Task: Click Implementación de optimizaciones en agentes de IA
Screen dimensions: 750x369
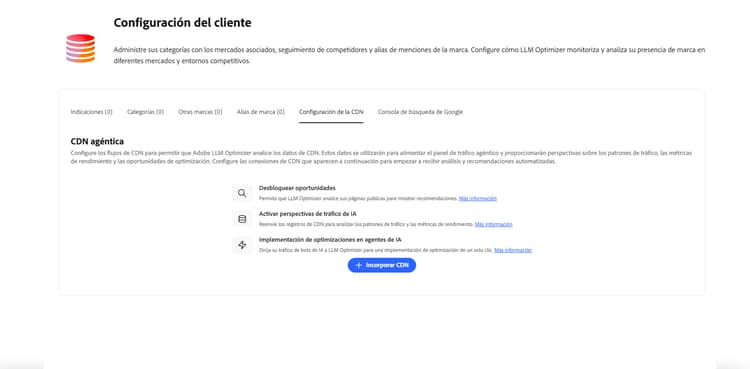Action: (x=330, y=239)
